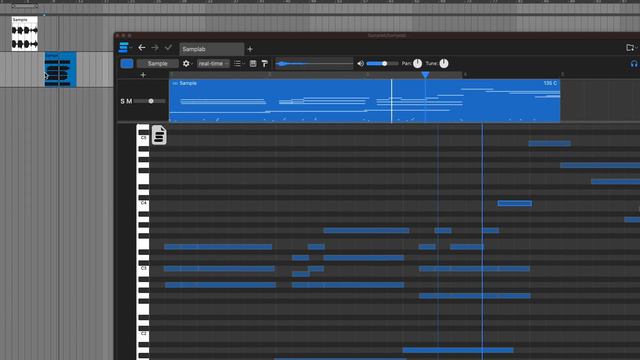Select the paint roller tool icon
The image size is (640, 360).
point(264,64)
